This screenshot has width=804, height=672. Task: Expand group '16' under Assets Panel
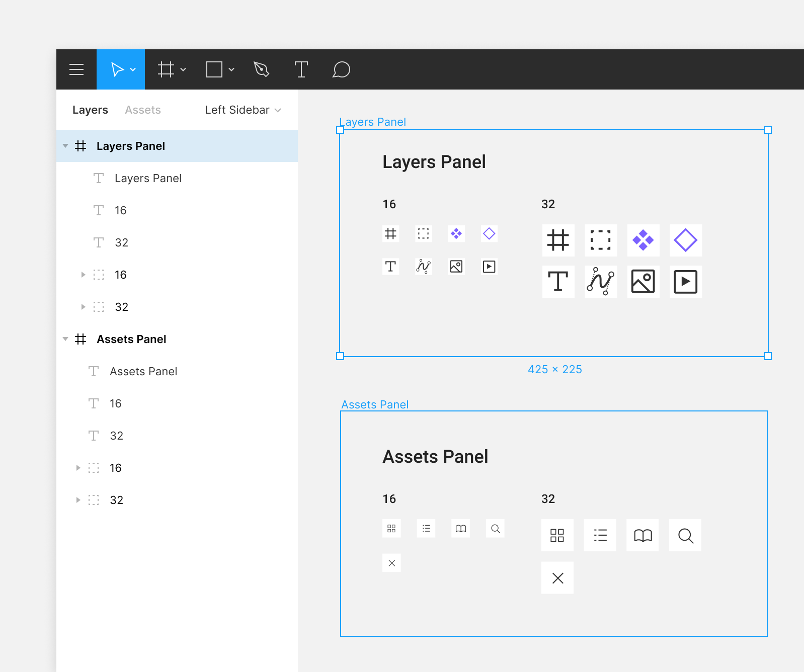click(78, 468)
